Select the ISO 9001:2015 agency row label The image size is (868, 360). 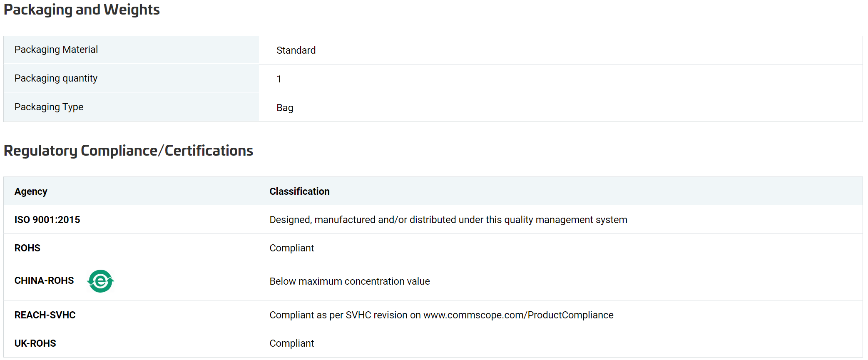coord(47,220)
